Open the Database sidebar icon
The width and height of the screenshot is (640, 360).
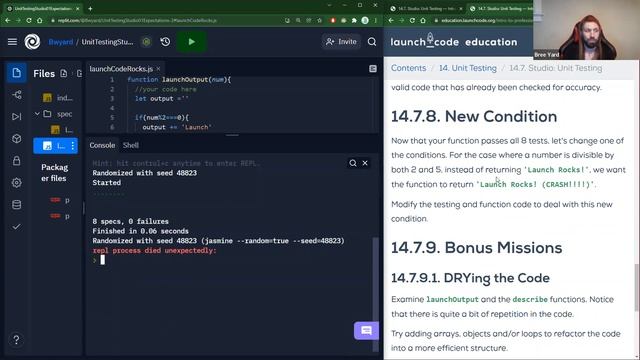pos(17,204)
